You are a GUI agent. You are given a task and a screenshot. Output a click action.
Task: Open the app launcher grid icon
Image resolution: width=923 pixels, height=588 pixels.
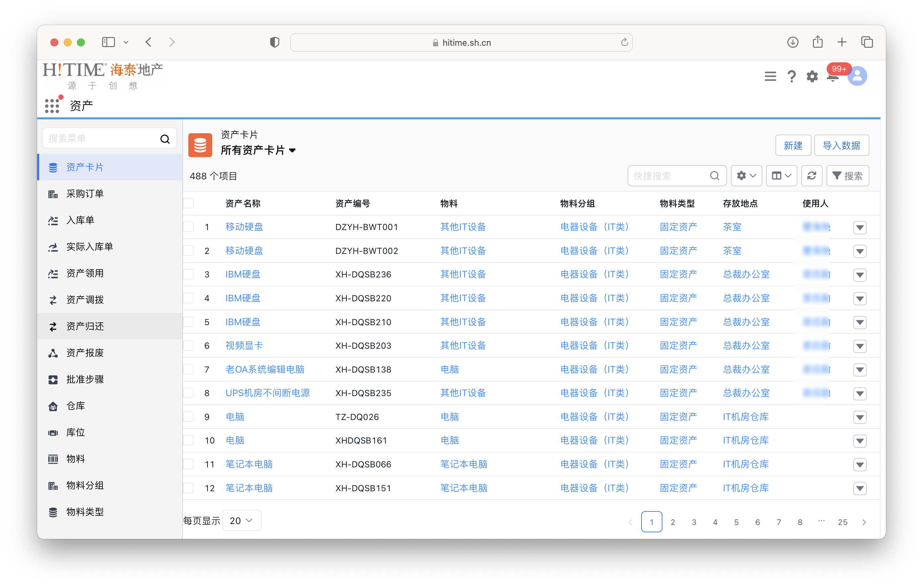(x=52, y=106)
